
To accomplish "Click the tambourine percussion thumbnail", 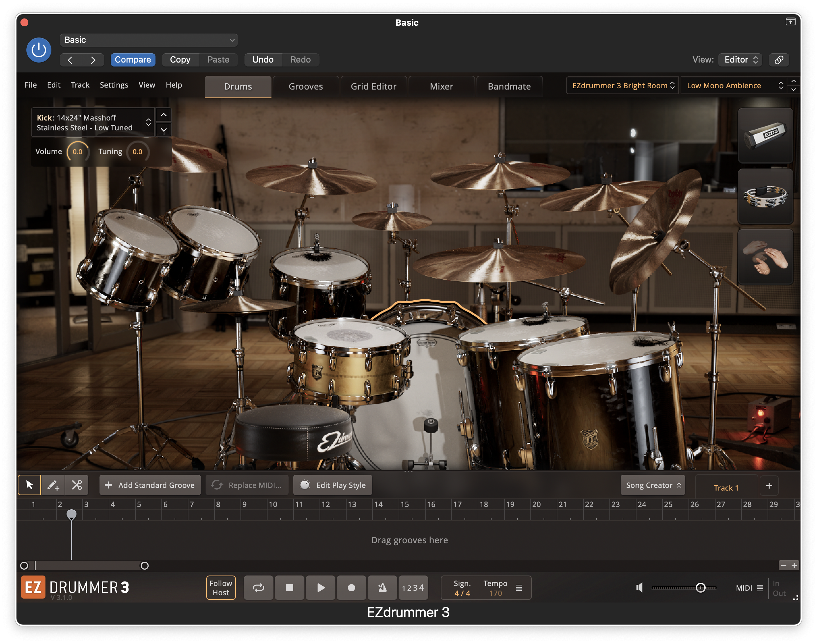I will [765, 196].
